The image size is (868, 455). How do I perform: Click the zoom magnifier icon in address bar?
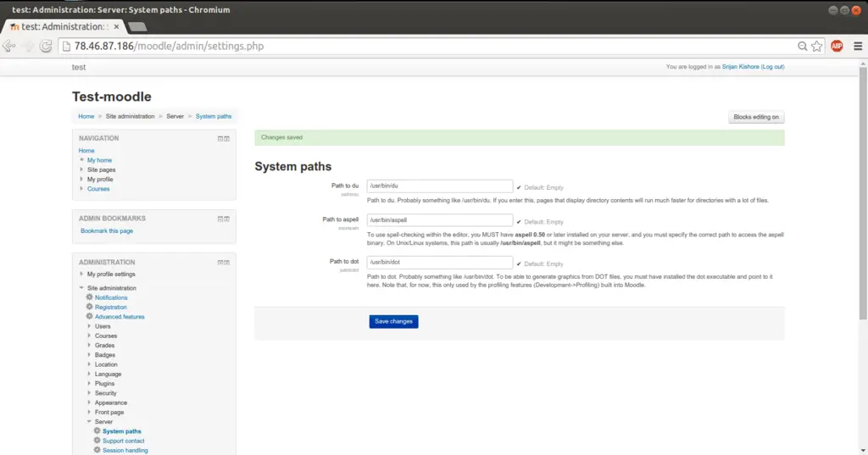(802, 47)
